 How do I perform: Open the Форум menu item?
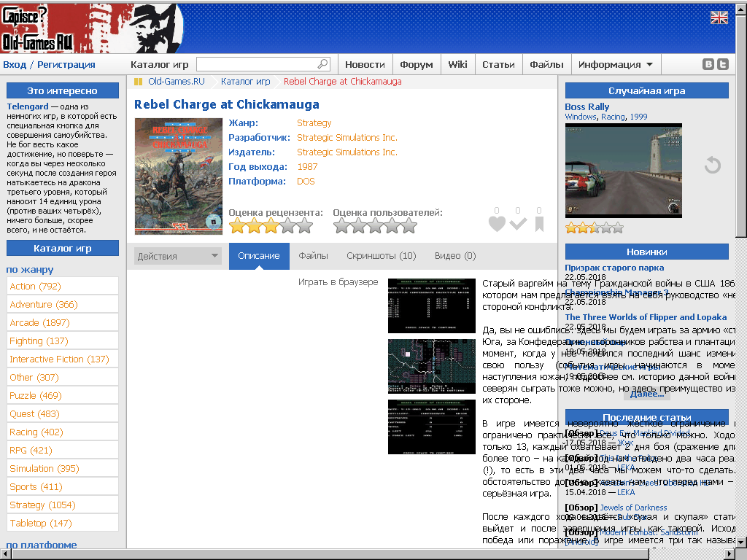pyautogui.click(x=417, y=64)
